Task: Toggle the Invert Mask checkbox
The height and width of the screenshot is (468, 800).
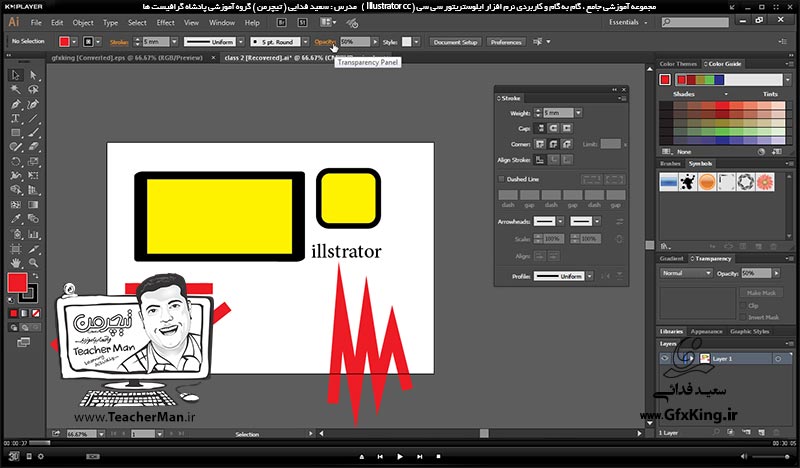Action: 743,317
